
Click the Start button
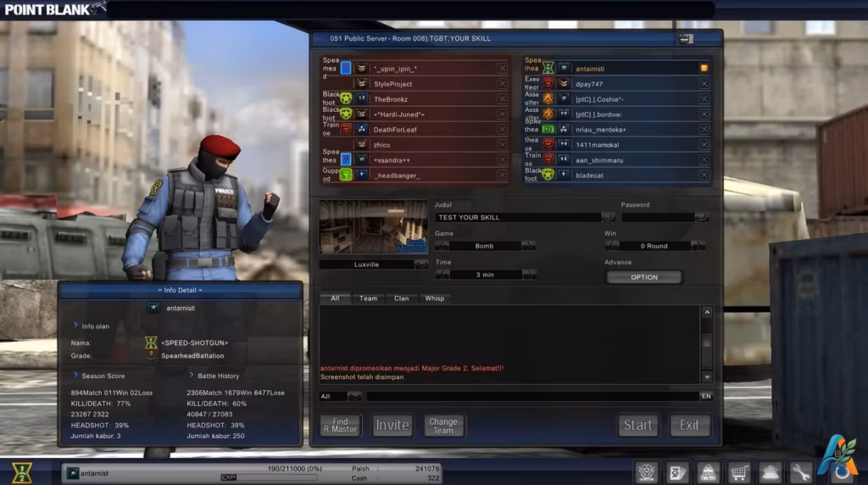pyautogui.click(x=637, y=425)
